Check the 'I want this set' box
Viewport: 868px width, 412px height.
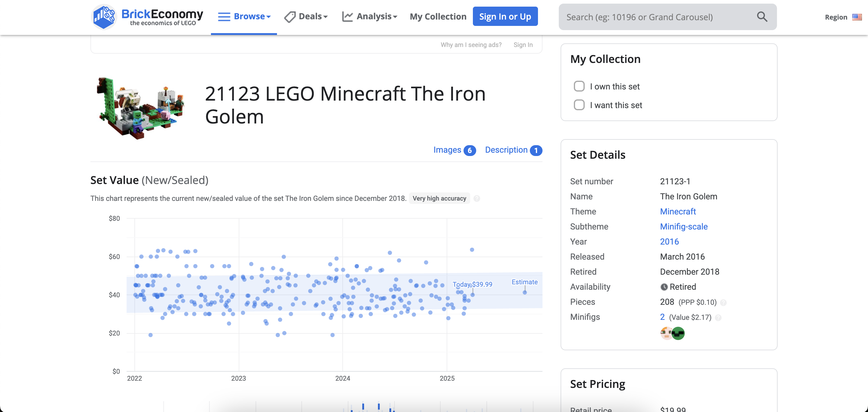tap(579, 105)
